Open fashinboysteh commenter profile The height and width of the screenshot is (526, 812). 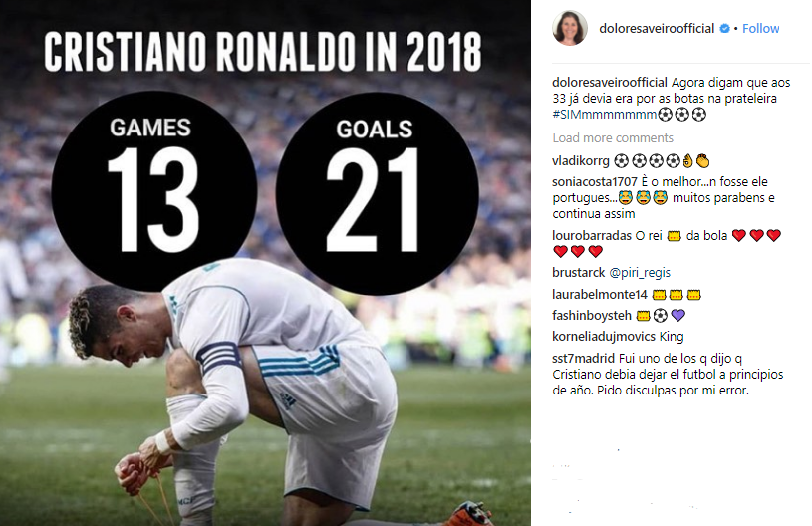tap(592, 315)
